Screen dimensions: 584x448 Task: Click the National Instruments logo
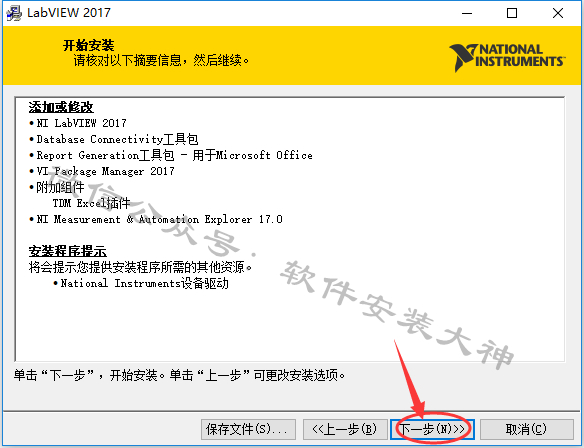coord(507,57)
